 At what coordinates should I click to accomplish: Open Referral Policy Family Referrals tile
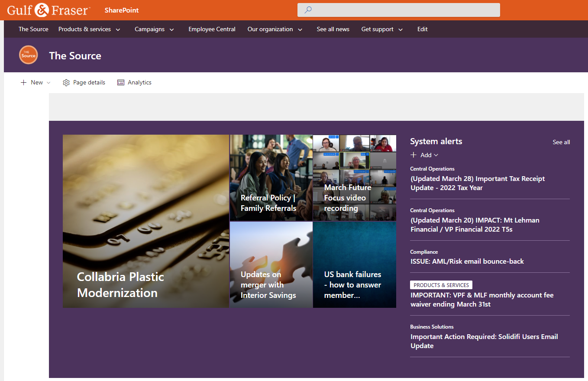point(271,178)
